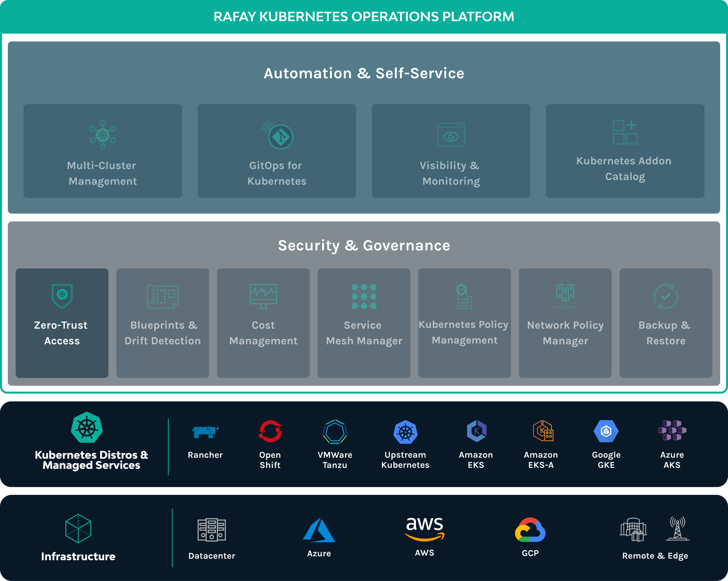Click the Azure AKS label text
The image size is (728, 581).
[672, 460]
